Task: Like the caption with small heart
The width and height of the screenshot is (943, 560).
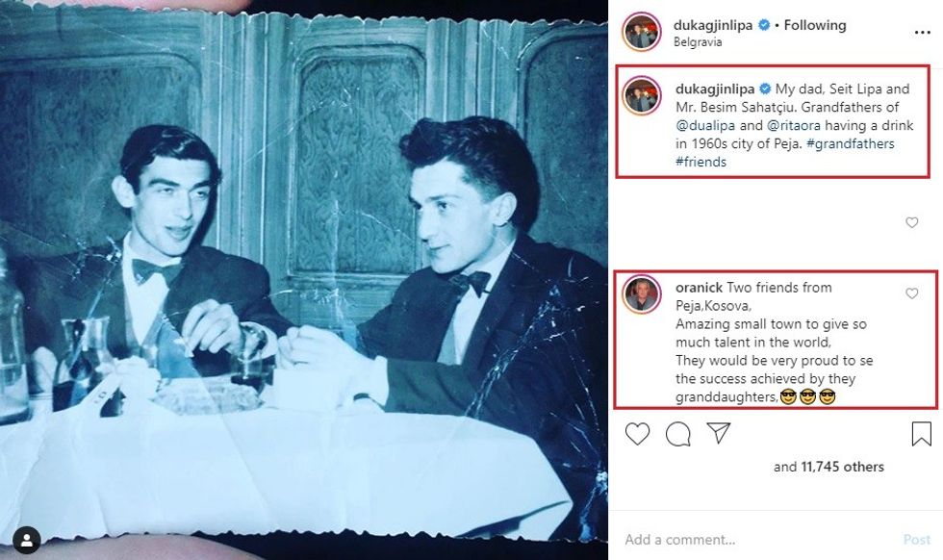Action: click(912, 222)
